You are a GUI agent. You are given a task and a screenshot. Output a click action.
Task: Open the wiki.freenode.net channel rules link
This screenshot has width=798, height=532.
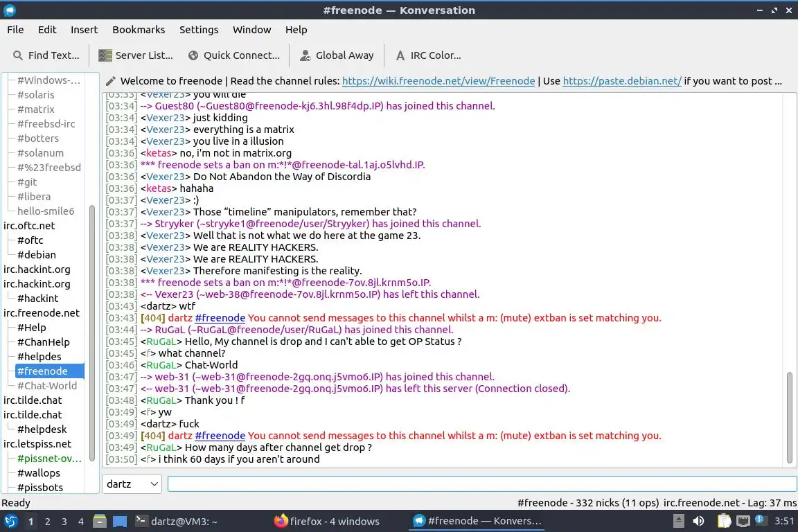(438, 81)
